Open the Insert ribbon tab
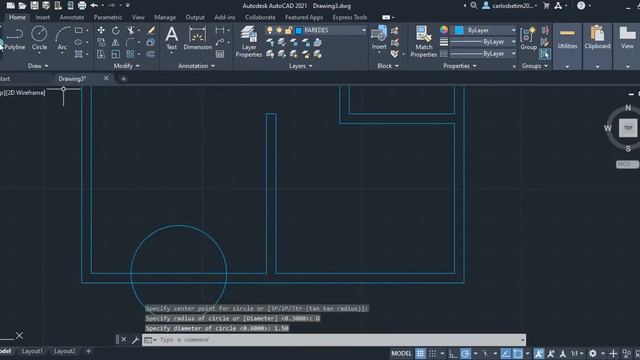This screenshot has width=640, height=360. point(42,17)
